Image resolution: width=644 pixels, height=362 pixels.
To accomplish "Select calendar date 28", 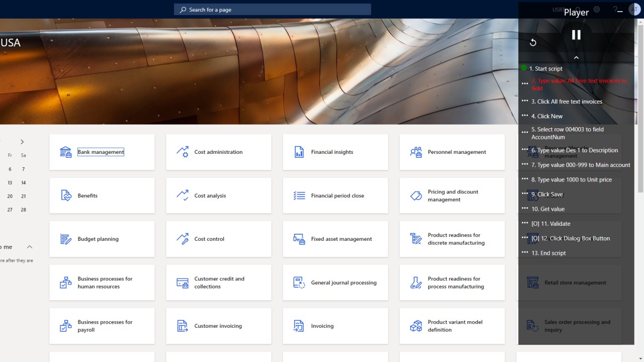I will 23,210.
